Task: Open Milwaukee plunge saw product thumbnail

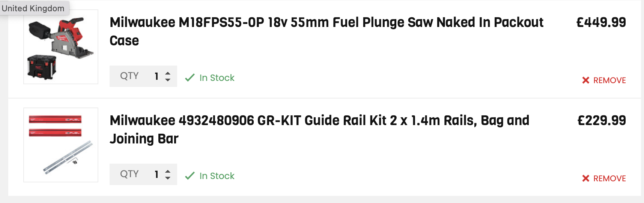Action: pos(61,47)
